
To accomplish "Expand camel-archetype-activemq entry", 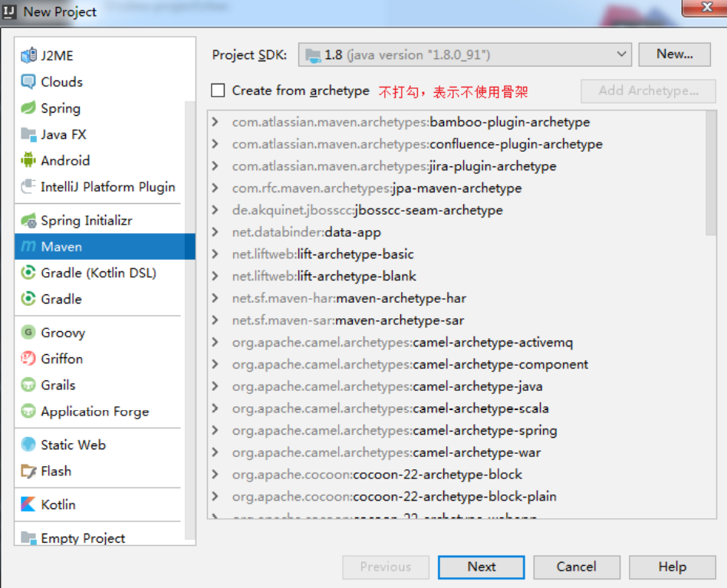I will pos(215,342).
